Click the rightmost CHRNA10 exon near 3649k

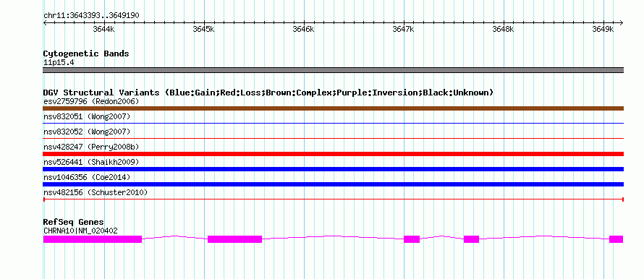point(616,239)
